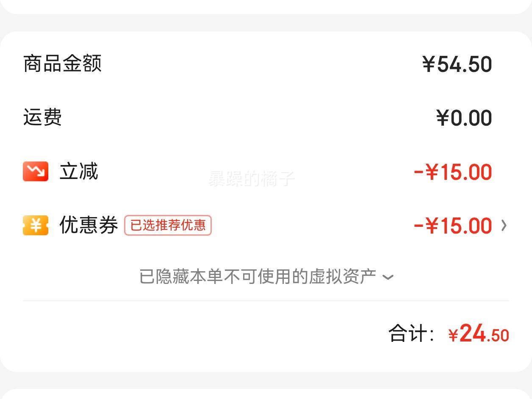The width and height of the screenshot is (532, 399).
Task: Tap the red ¥24.50 total price
Action: pos(479,334)
